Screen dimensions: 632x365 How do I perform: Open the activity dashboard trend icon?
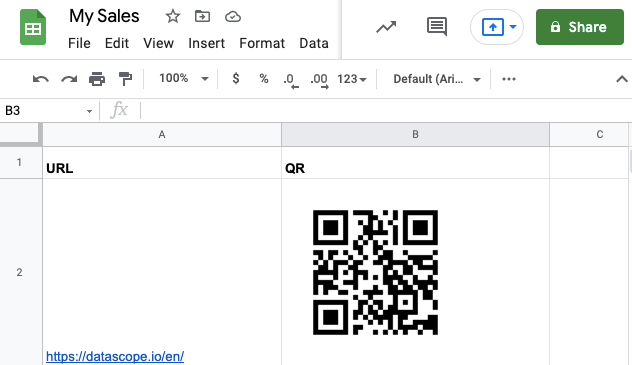386,27
